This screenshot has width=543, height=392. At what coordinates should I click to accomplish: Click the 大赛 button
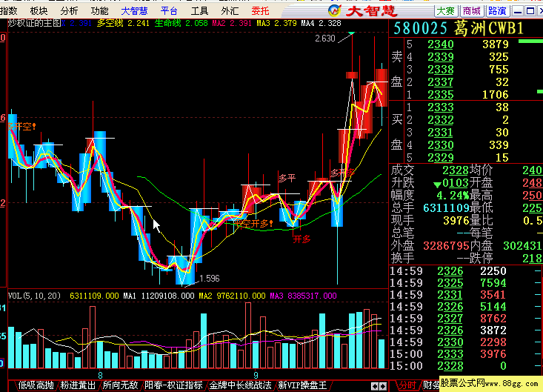pyautogui.click(x=446, y=11)
